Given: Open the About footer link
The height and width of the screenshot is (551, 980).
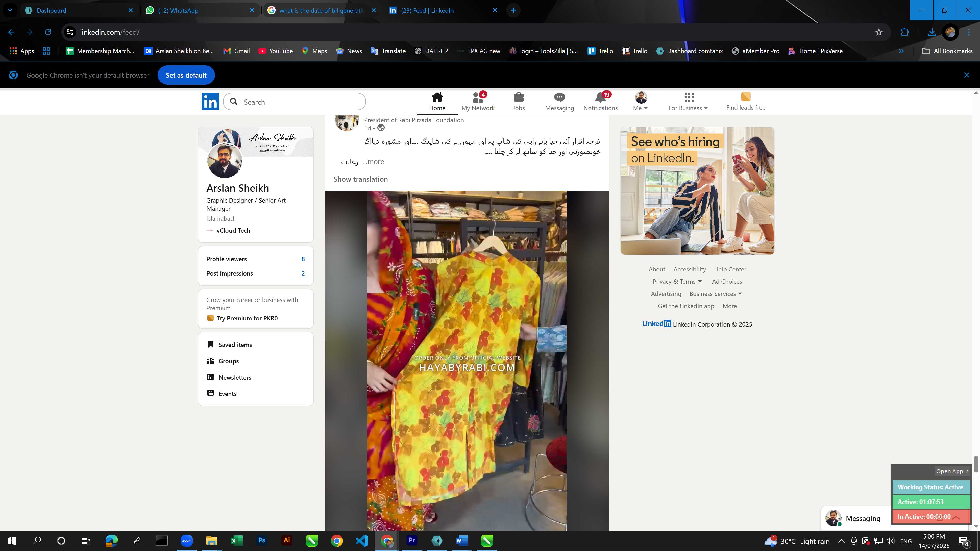Looking at the screenshot, I should click(657, 269).
